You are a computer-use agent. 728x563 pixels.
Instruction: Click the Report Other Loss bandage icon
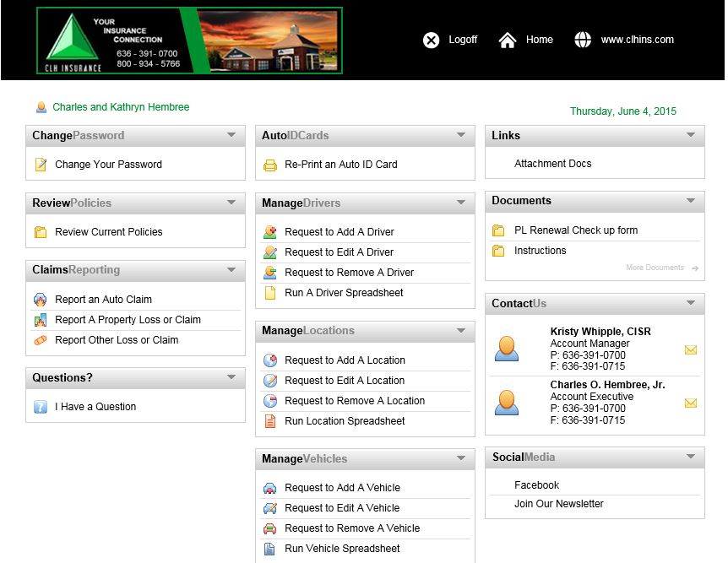pyautogui.click(x=41, y=340)
